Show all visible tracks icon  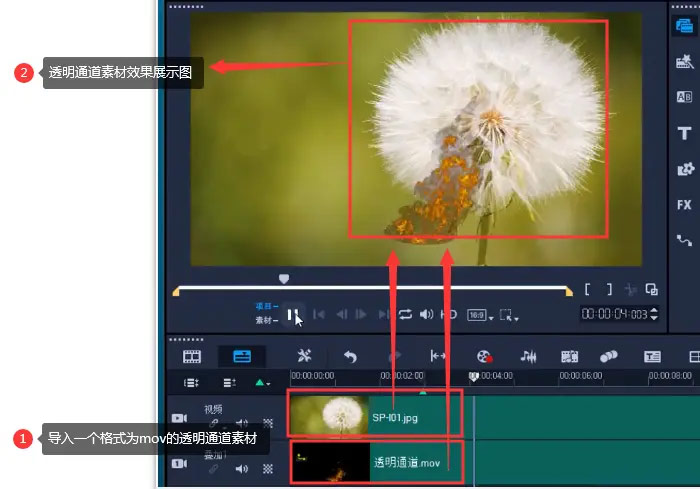tap(191, 383)
